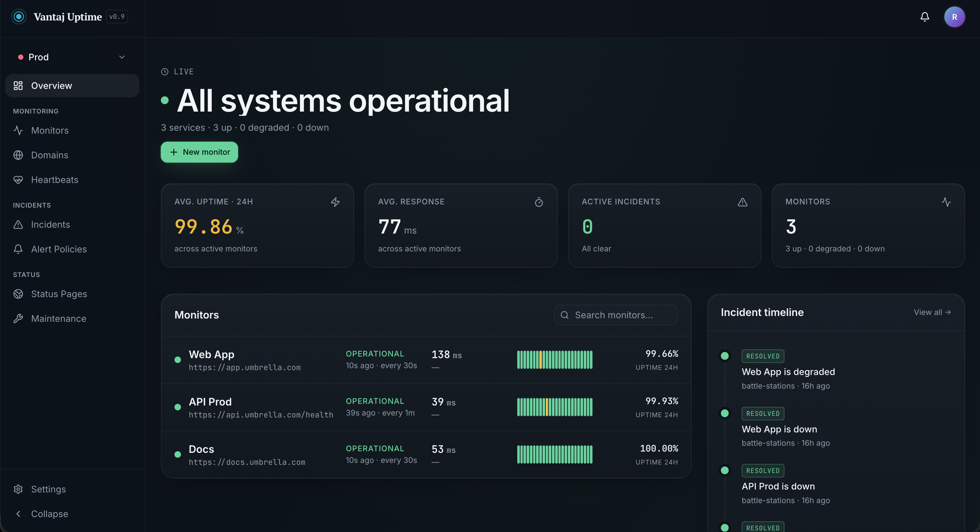Click the Settings gear icon
Image resolution: width=980 pixels, height=532 pixels.
click(18, 489)
